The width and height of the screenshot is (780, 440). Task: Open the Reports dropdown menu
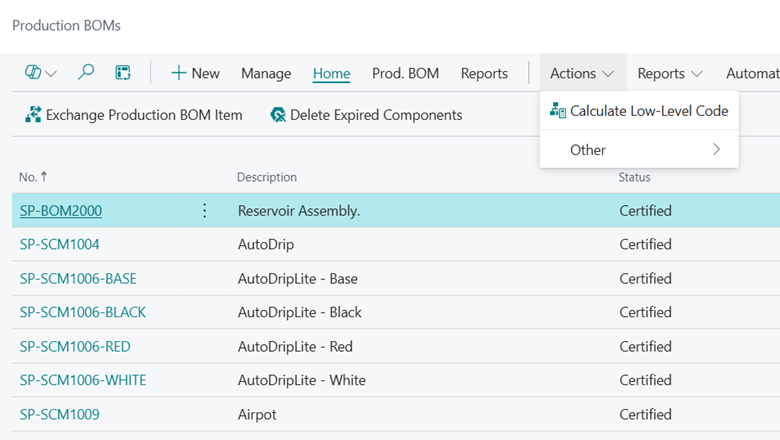[x=669, y=73]
